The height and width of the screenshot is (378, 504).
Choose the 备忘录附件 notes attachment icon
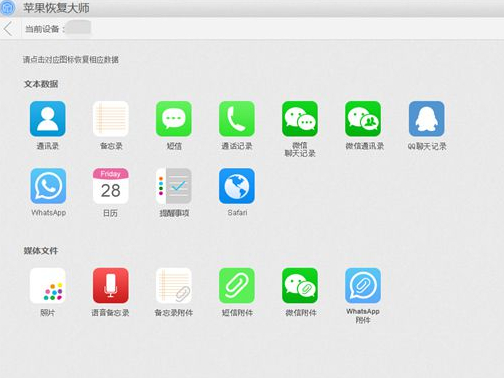coord(174,286)
